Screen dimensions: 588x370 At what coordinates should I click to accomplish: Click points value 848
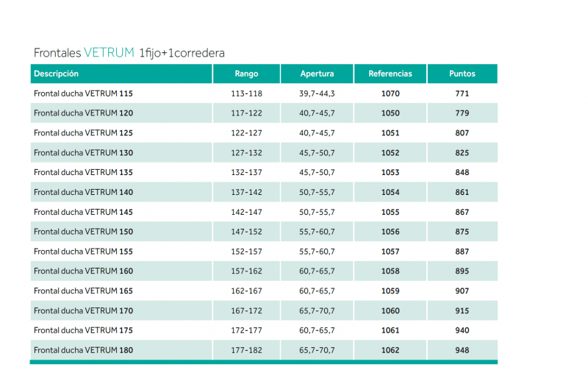[462, 172]
